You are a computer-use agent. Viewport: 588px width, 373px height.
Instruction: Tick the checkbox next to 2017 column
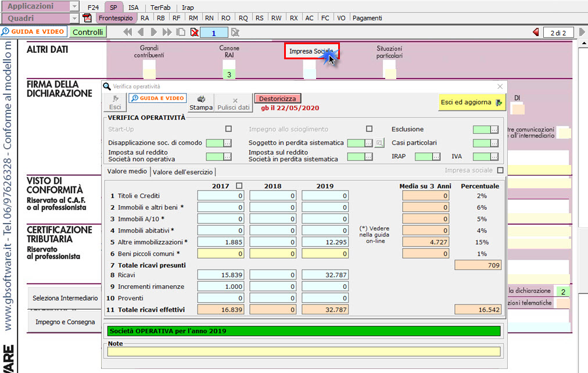tap(239, 185)
